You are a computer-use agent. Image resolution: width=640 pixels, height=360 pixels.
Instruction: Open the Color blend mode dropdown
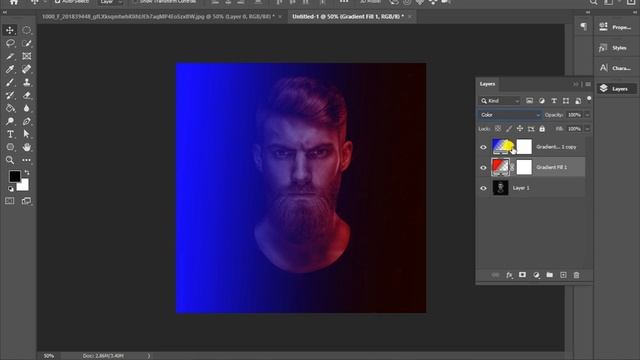(510, 115)
